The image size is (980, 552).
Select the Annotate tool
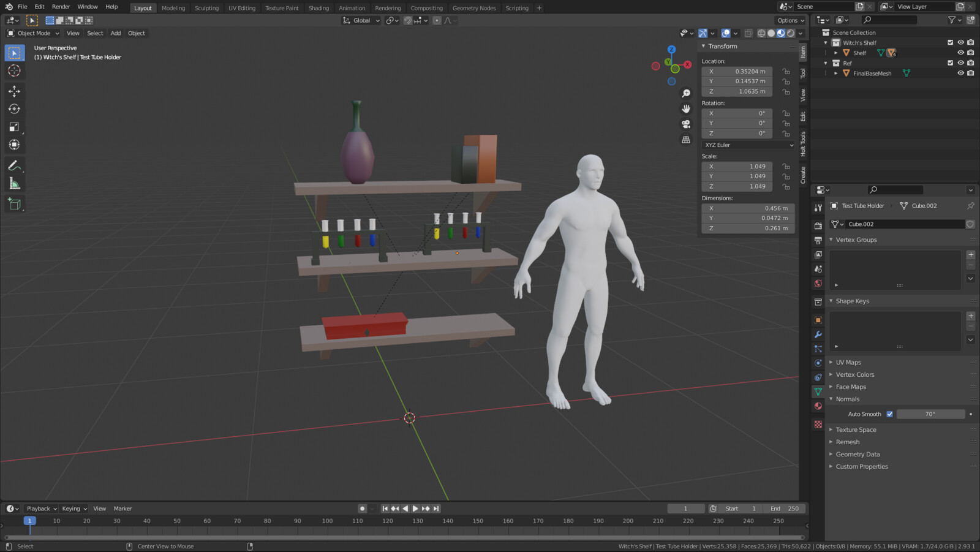tap(14, 165)
